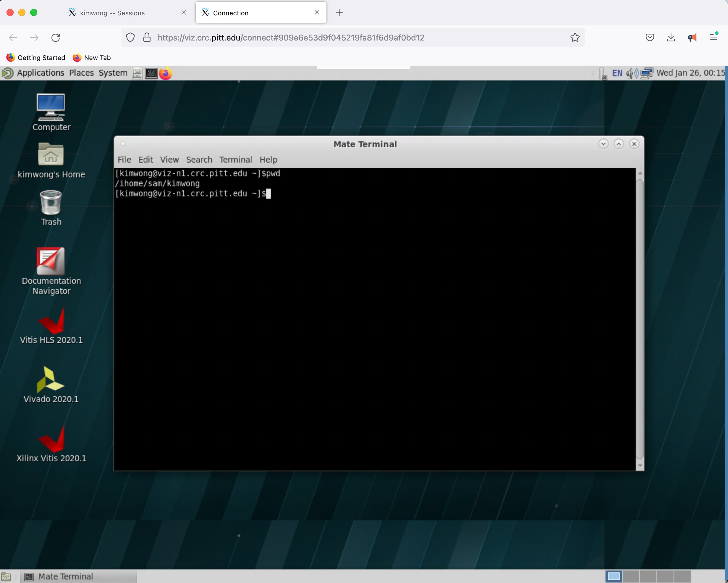Viewport: 728px width, 583px height.
Task: Click the network connection tray icon
Action: coord(646,73)
